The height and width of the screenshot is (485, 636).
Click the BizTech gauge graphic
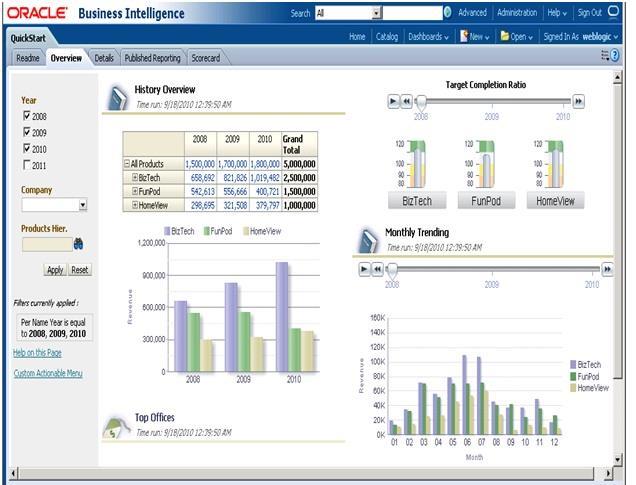click(416, 164)
